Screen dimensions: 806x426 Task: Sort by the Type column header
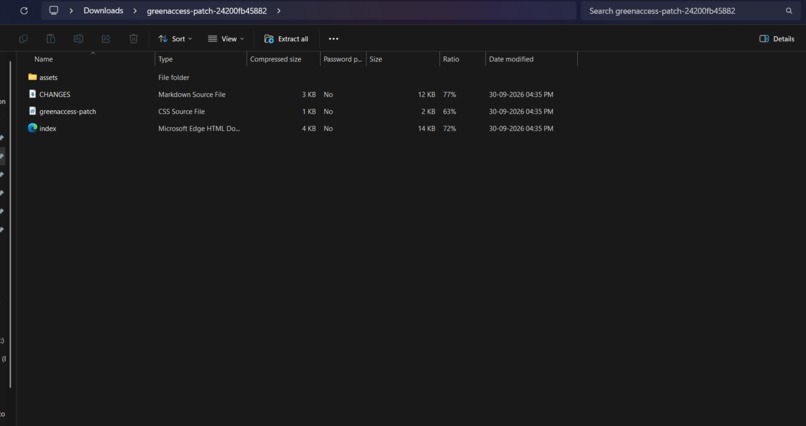tap(200, 59)
